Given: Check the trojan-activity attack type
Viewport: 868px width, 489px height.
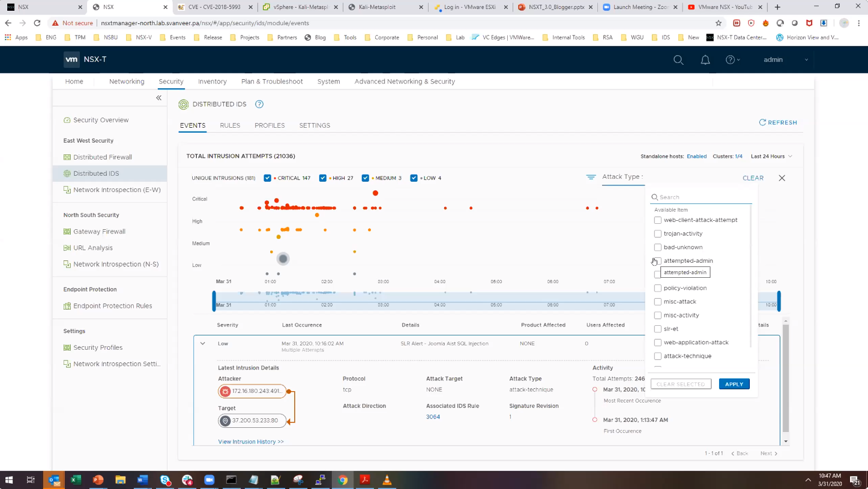Looking at the screenshot, I should [658, 233].
